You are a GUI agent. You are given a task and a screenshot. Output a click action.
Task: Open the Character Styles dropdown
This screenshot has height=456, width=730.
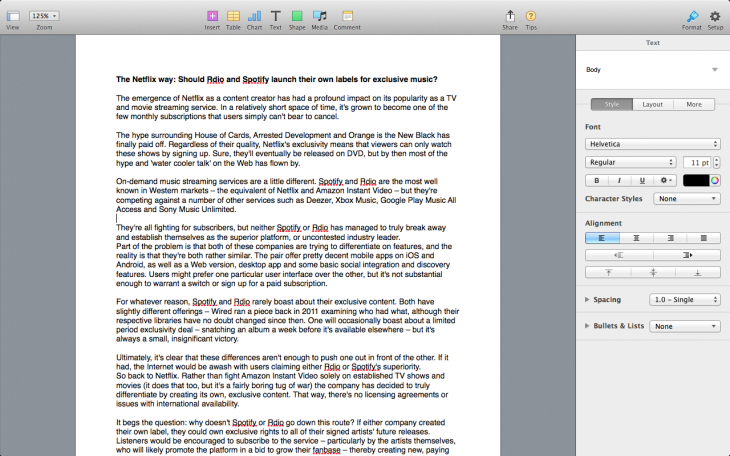point(686,199)
